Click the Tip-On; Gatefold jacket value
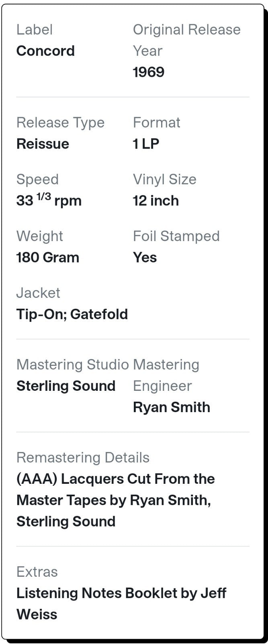Image resolution: width=268 pixels, height=644 pixels. coord(72,314)
